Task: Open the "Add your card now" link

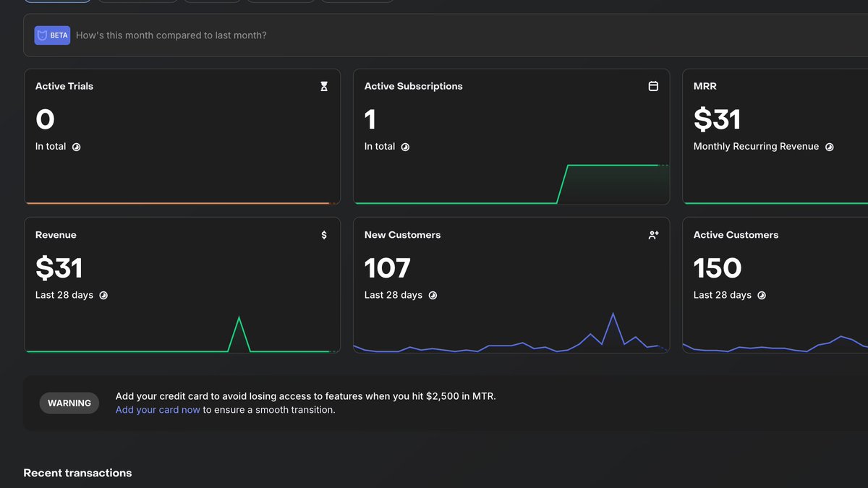Action: point(158,410)
